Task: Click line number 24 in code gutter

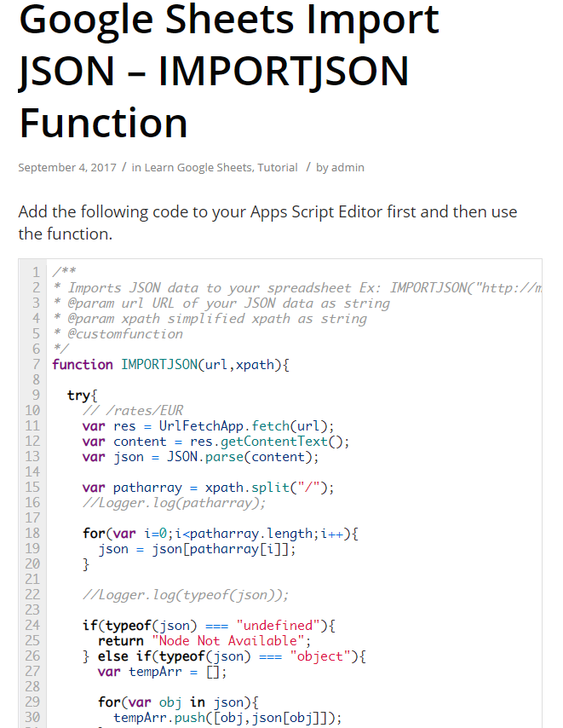Action: 32,626
